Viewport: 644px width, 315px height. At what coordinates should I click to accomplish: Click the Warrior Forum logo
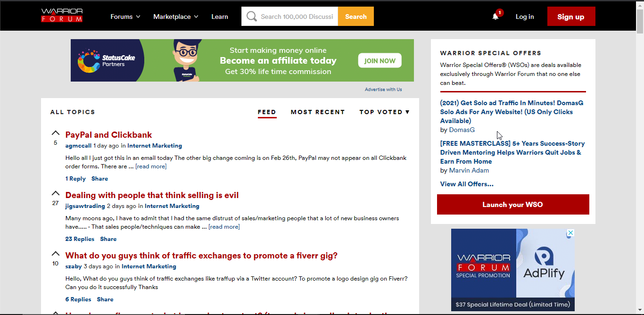[x=62, y=16]
